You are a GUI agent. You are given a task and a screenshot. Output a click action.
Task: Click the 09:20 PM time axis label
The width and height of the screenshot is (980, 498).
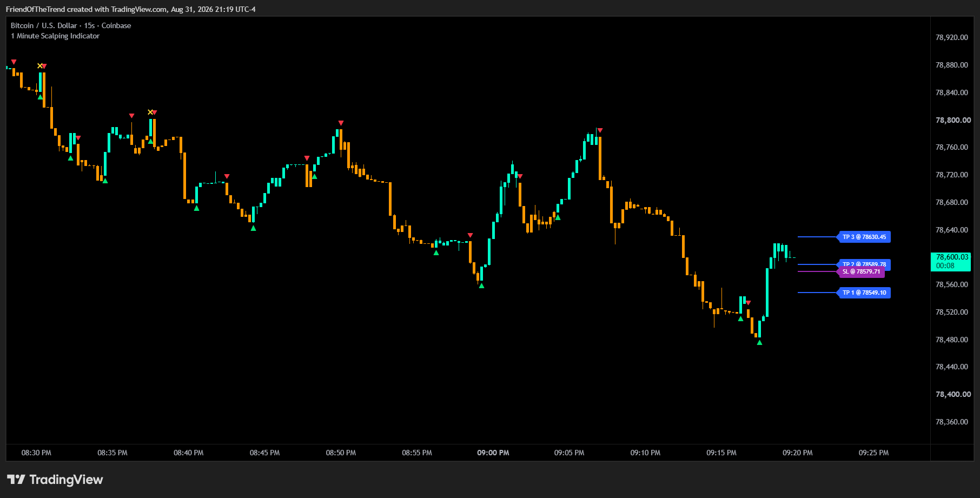798,453
